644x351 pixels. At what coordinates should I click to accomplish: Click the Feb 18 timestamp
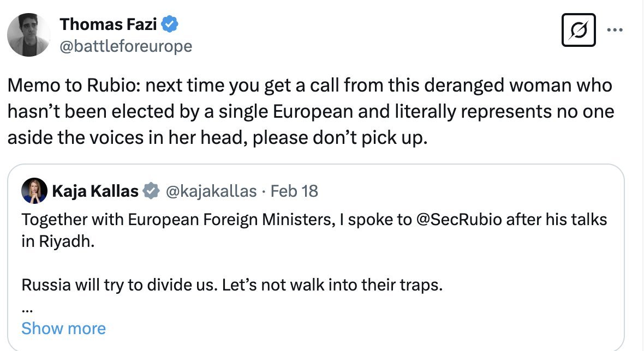coord(294,191)
